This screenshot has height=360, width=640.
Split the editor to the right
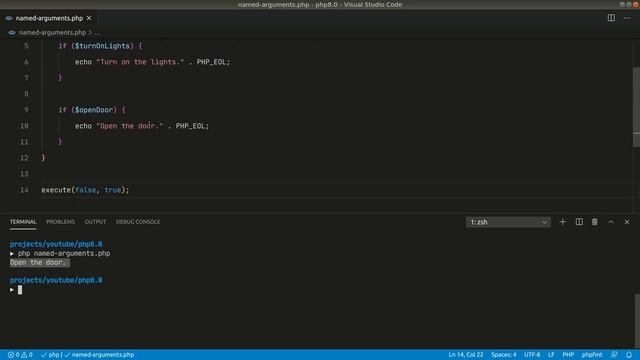(x=611, y=18)
